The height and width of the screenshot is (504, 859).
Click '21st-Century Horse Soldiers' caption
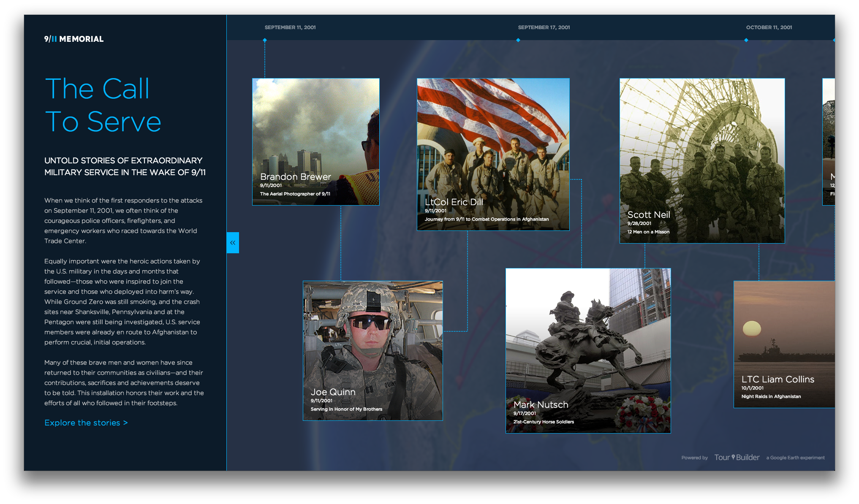click(544, 422)
